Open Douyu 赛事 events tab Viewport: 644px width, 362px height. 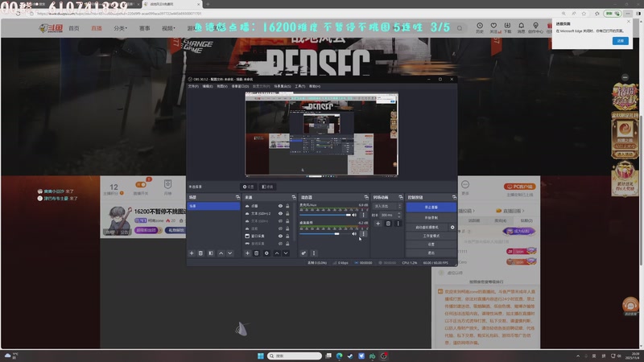pos(145,28)
